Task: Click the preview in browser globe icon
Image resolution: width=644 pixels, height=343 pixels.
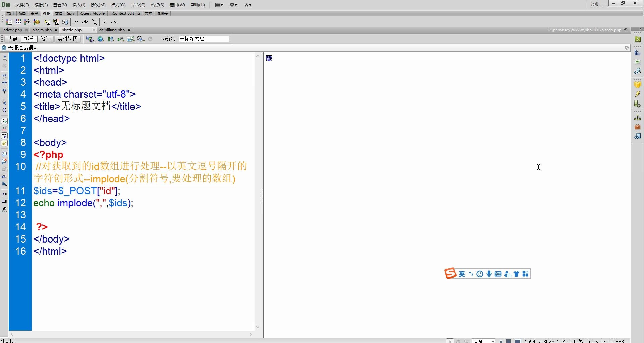Action: pyautogui.click(x=100, y=39)
